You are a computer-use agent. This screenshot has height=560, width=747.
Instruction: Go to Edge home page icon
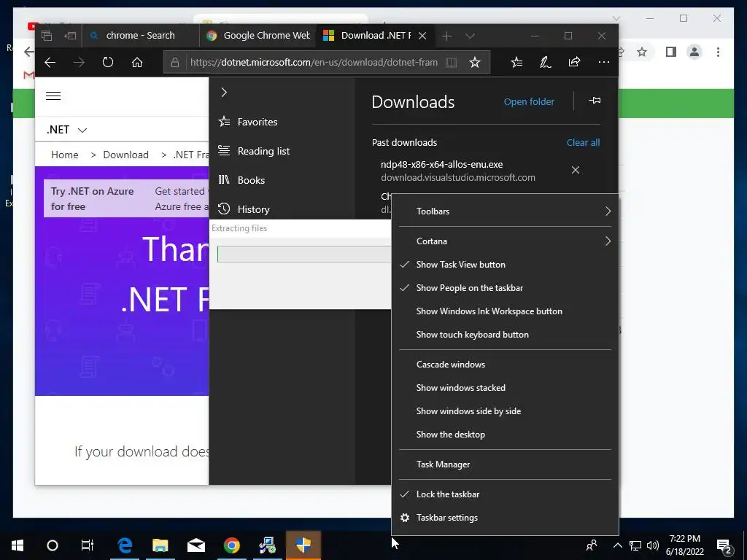(x=137, y=63)
